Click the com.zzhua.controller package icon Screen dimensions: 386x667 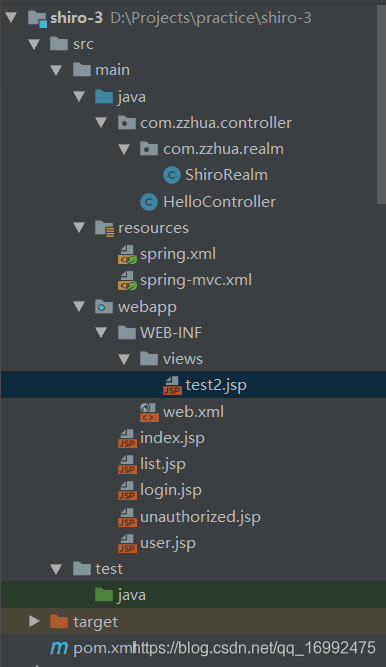point(126,123)
